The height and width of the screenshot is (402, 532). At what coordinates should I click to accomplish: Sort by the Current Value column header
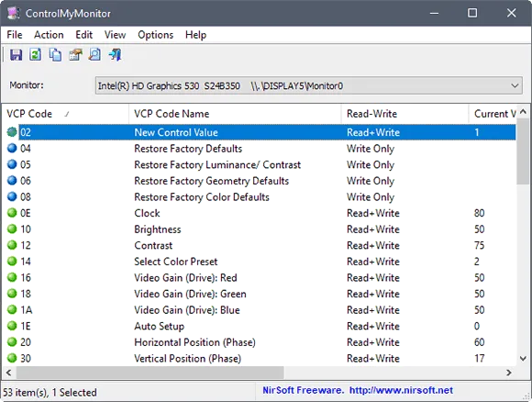point(493,114)
